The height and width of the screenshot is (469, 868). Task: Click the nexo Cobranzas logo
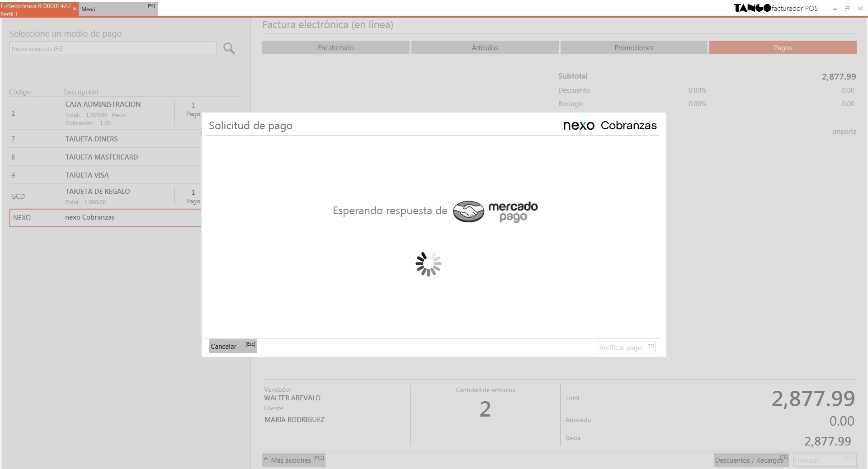click(x=609, y=126)
